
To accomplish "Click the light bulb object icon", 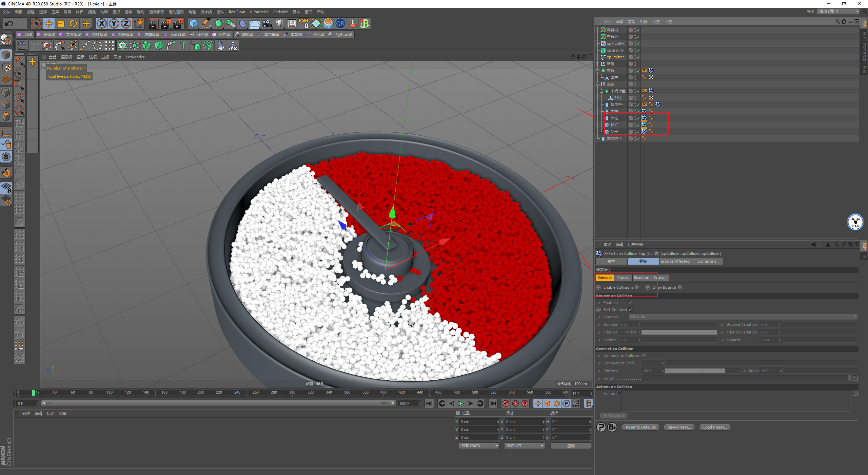I will click(x=279, y=23).
